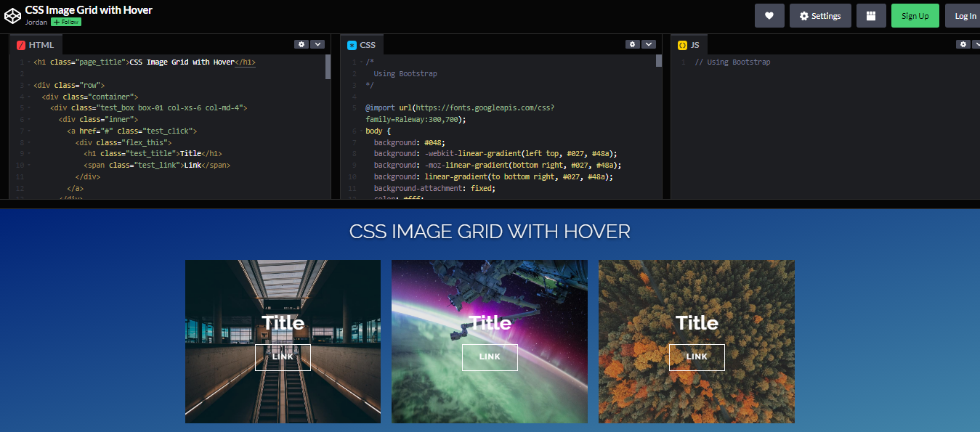Click the heart icon to love this pen
The height and width of the screenshot is (432, 980).
pos(769,15)
